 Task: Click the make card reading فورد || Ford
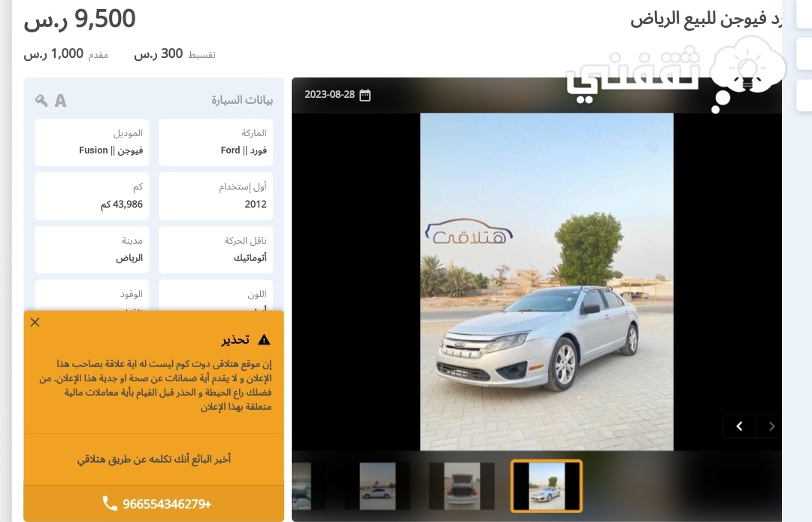click(216, 142)
